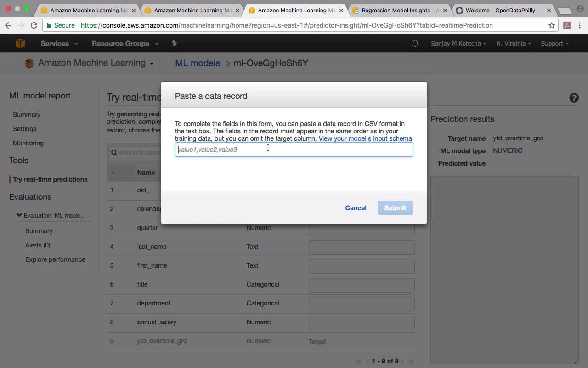Open Monitoring in the sidebar

pos(28,143)
